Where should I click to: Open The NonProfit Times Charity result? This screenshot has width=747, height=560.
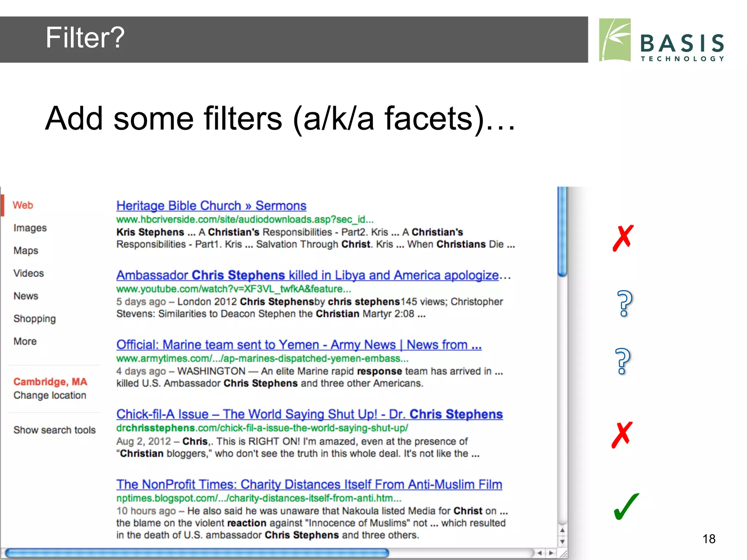click(309, 484)
